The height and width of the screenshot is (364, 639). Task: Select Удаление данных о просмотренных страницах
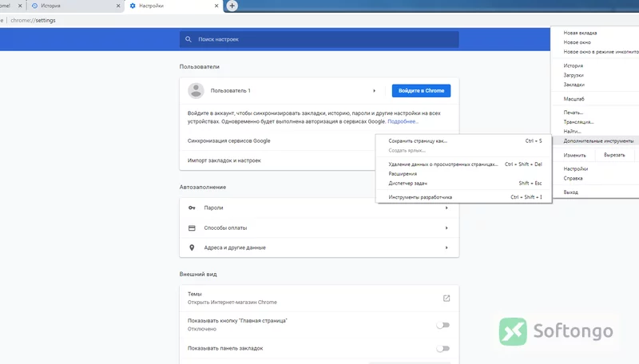(464, 164)
